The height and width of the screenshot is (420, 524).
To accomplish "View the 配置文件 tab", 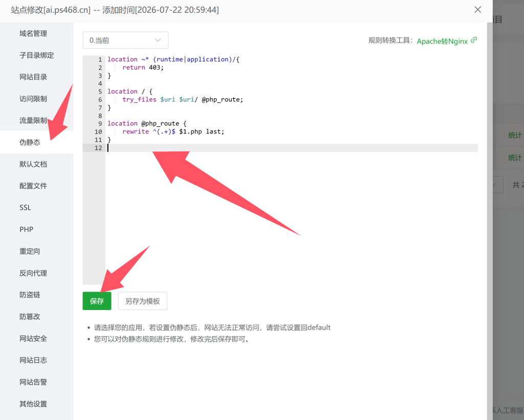I will pos(33,186).
